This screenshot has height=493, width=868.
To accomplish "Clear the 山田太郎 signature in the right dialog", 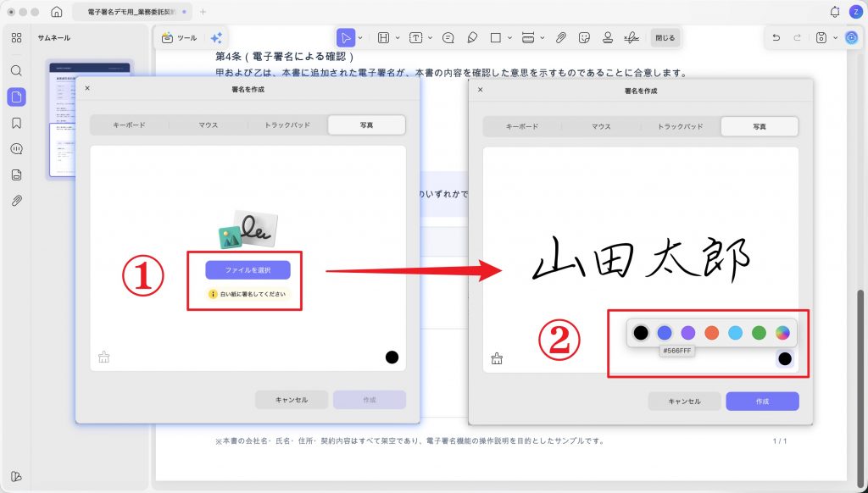I will (x=497, y=358).
